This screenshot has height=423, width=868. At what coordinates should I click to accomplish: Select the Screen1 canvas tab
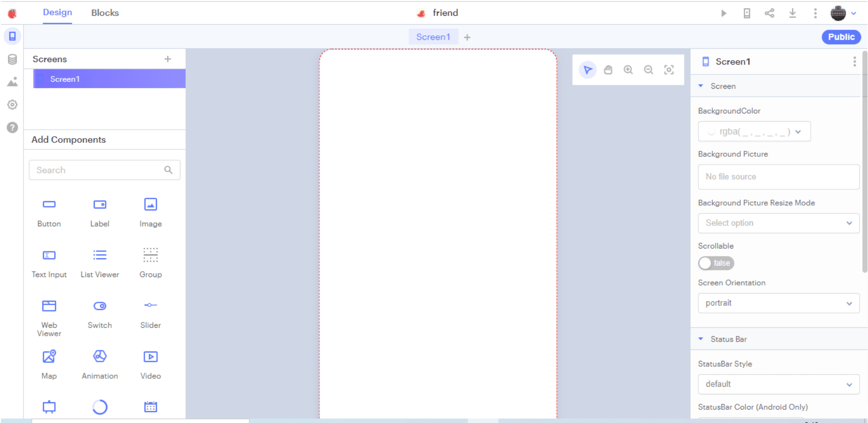click(x=433, y=37)
